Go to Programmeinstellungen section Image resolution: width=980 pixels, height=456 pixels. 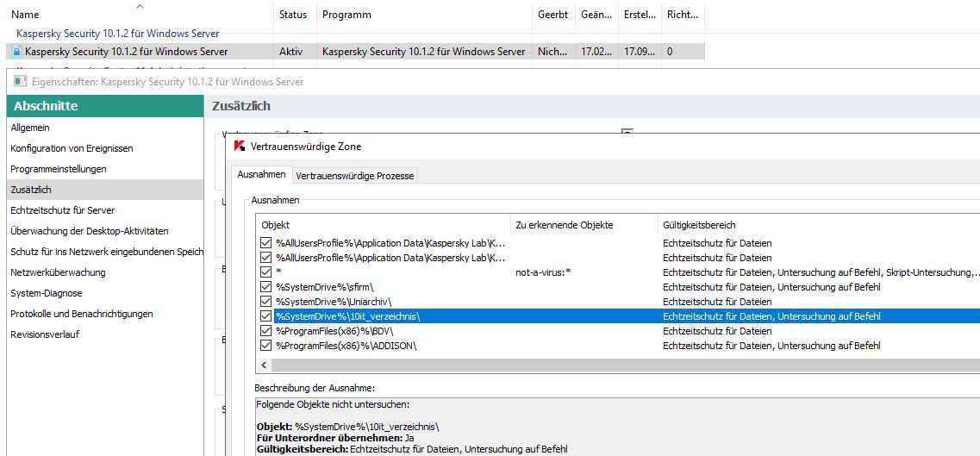click(59, 169)
